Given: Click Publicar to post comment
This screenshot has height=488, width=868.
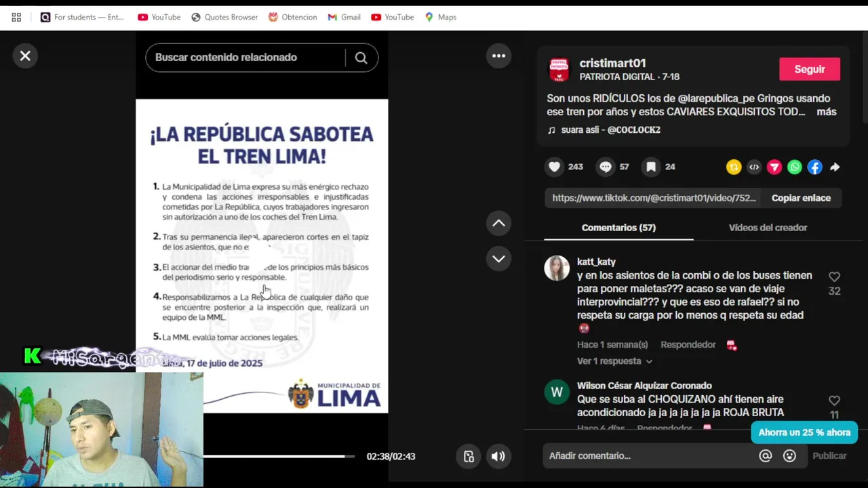Looking at the screenshot, I should pyautogui.click(x=829, y=456).
